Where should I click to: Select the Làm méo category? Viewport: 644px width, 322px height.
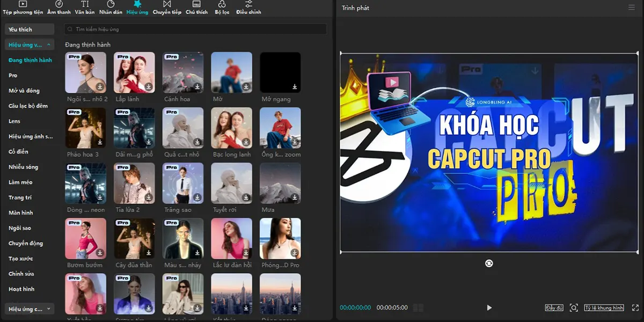(x=20, y=182)
